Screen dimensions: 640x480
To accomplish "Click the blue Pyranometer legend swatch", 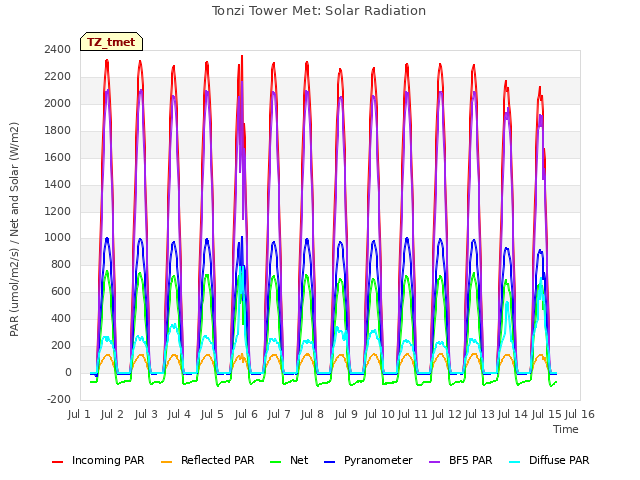I will click(x=329, y=462).
